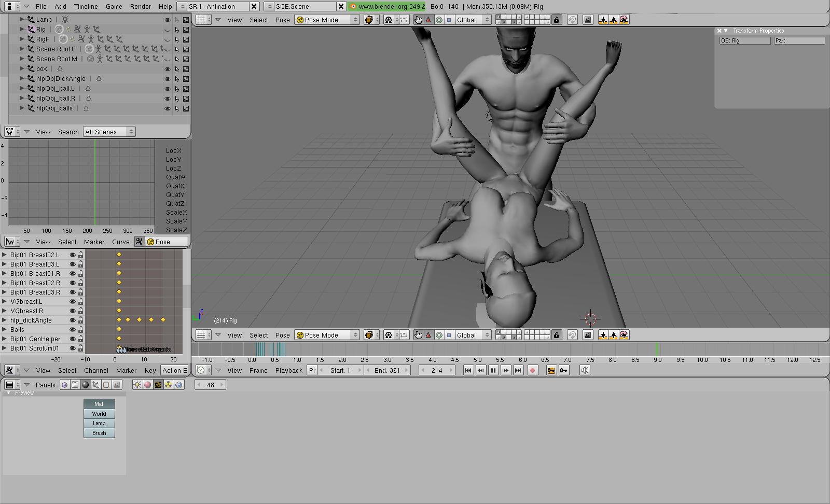
Task: Select the Brush button in Preview panel
Action: coord(99,433)
